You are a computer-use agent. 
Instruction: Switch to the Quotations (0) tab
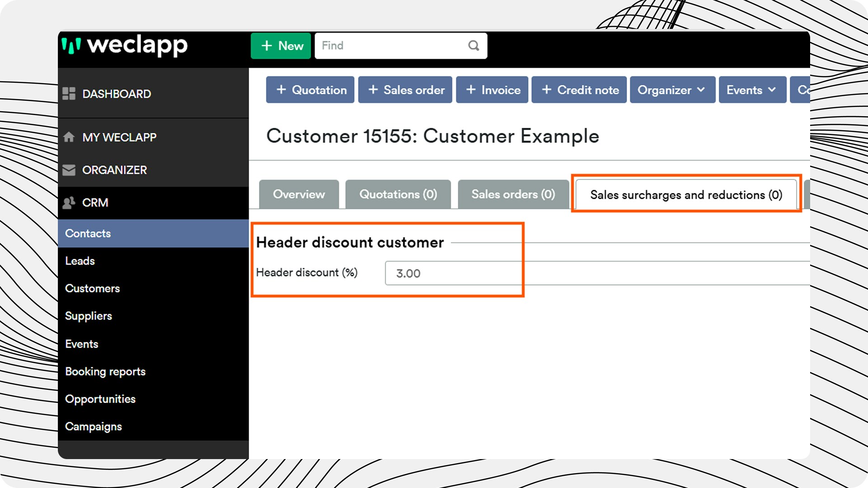click(x=398, y=194)
